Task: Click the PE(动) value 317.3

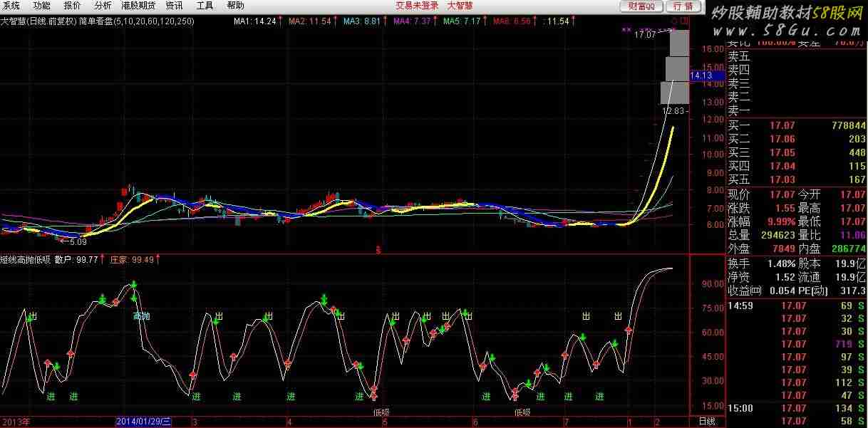Action: [854, 291]
